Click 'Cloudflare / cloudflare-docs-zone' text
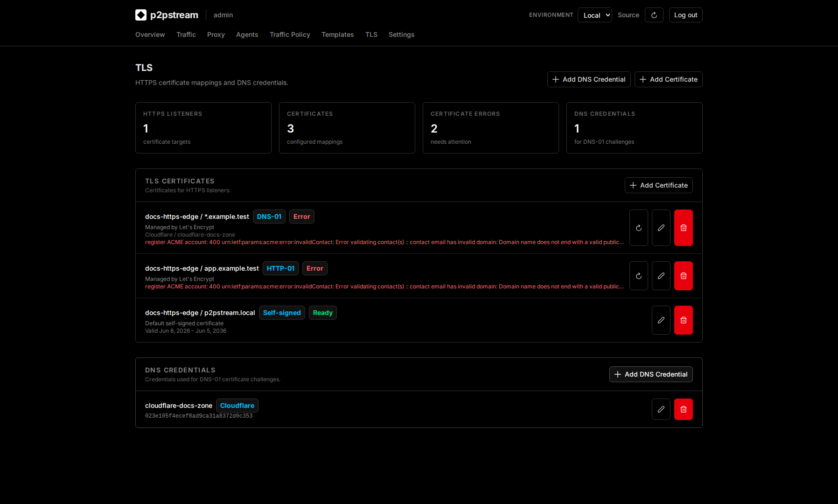The height and width of the screenshot is (504, 838). (190, 235)
